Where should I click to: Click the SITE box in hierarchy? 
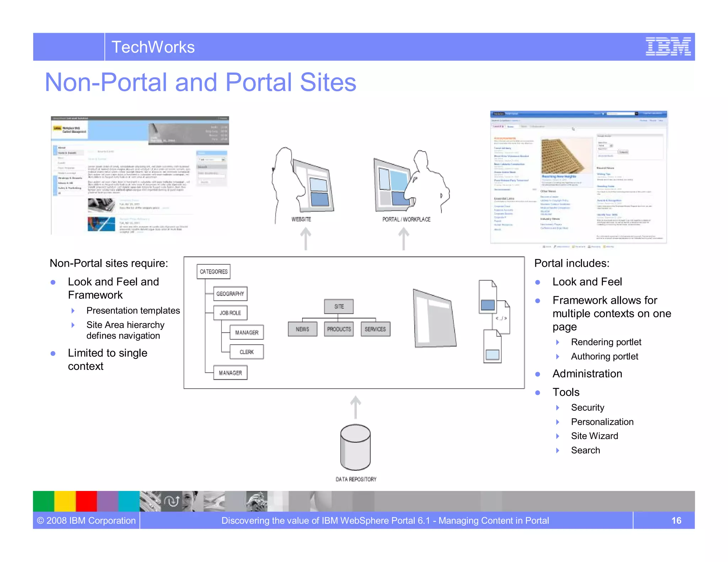339,307
